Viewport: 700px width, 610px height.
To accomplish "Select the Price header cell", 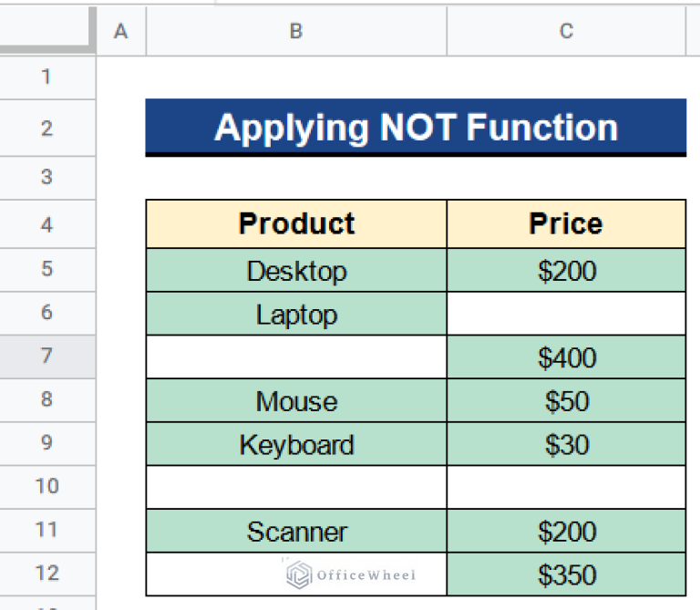I will [566, 224].
